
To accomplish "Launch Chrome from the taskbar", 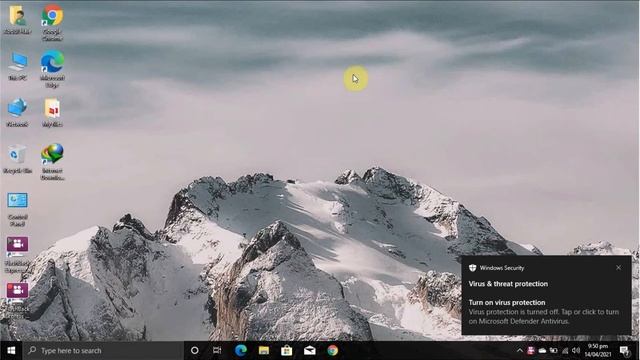I will pyautogui.click(x=333, y=350).
